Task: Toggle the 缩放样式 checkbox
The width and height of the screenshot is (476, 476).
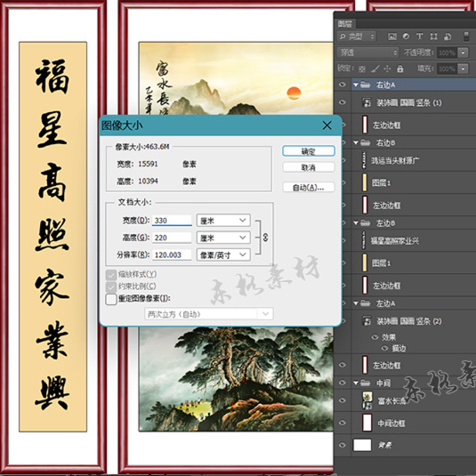Action: tap(111, 275)
